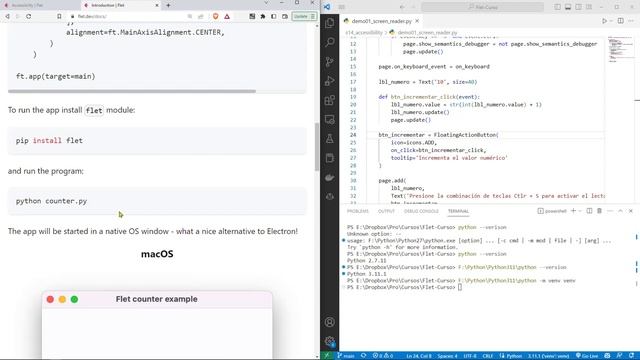Toggle the browser sidebar panel
Viewport: 640px width, 360px height.
point(273,16)
